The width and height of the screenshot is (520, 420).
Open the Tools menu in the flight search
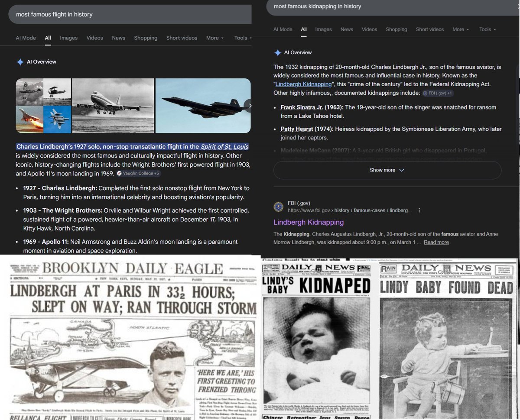point(243,38)
